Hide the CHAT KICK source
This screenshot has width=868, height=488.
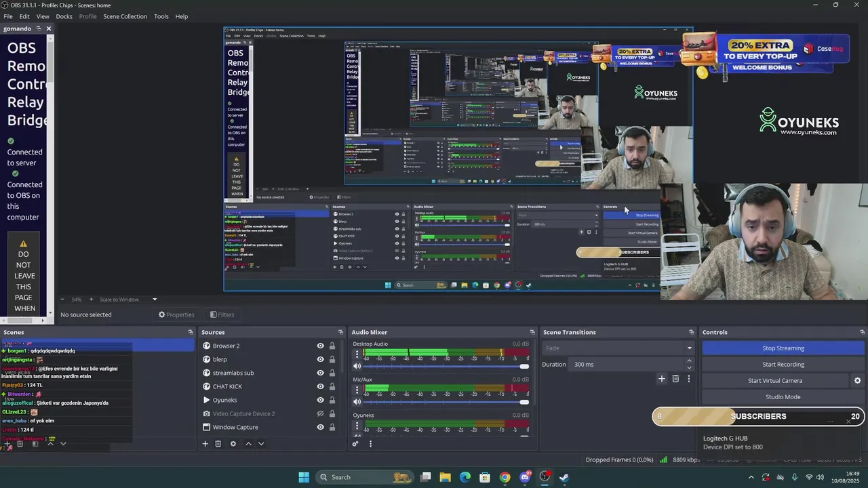pyautogui.click(x=320, y=386)
